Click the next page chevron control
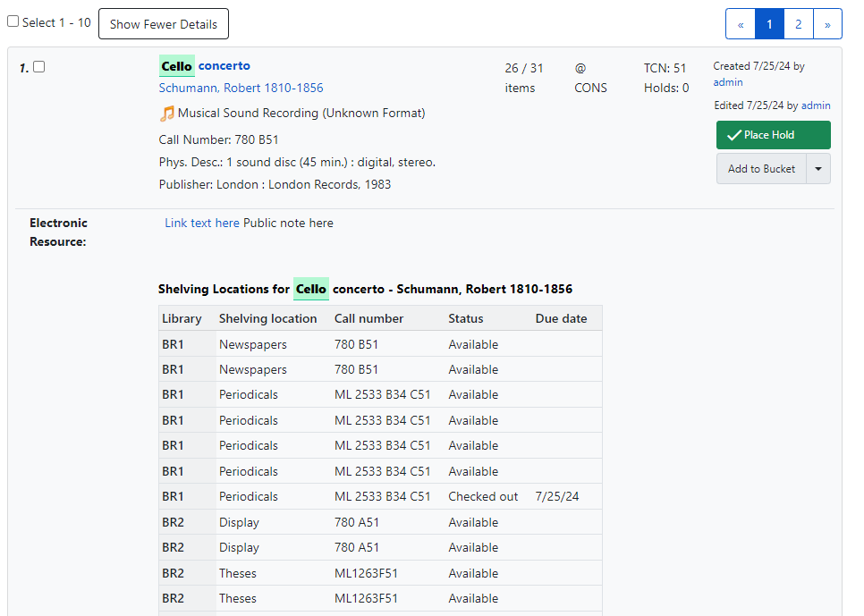This screenshot has width=864, height=616. tap(827, 23)
